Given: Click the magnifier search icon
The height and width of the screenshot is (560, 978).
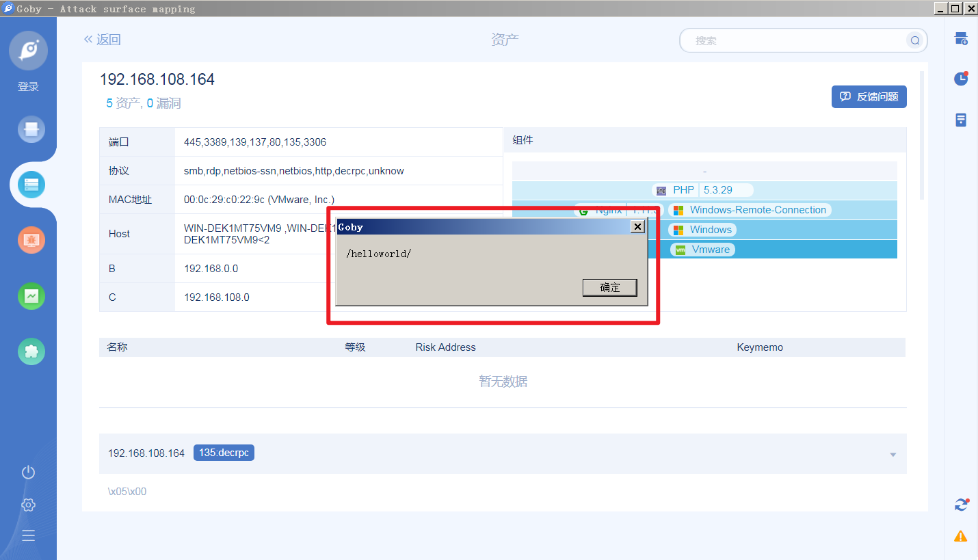Looking at the screenshot, I should [x=914, y=40].
